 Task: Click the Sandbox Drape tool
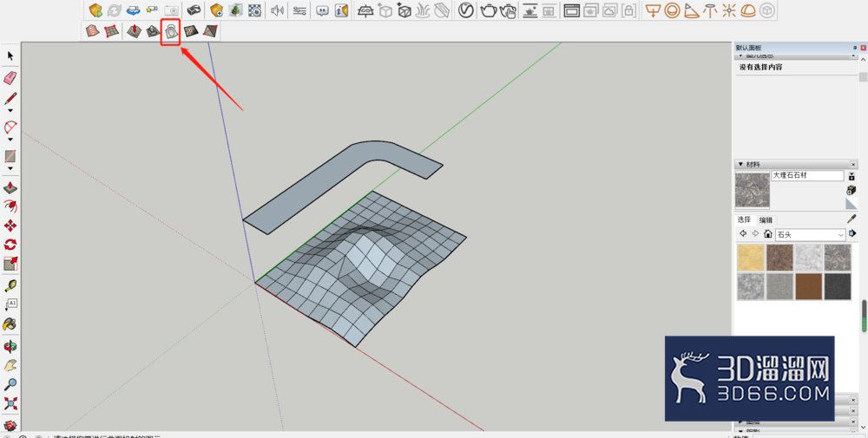pos(172,31)
